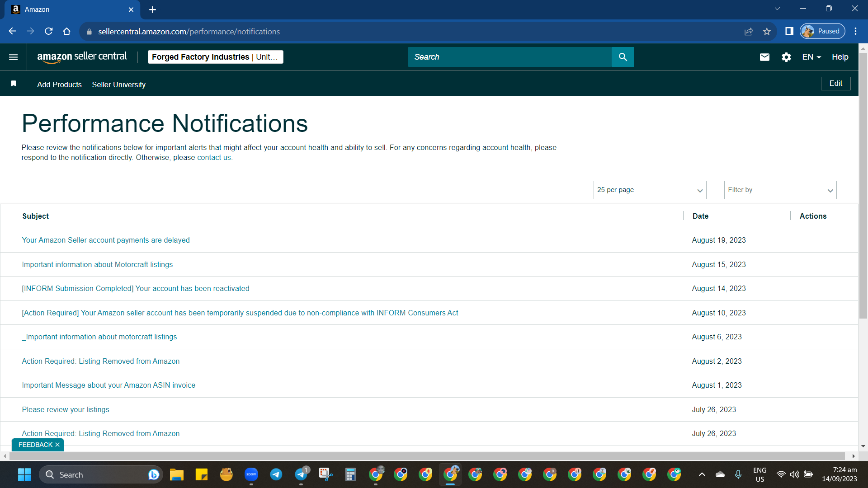Click the horizontal page scrollbar
The width and height of the screenshot is (868, 488).
[x=427, y=456]
